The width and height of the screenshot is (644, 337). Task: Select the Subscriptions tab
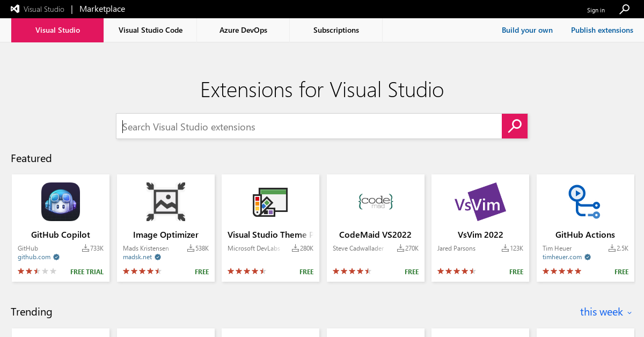pos(336,30)
